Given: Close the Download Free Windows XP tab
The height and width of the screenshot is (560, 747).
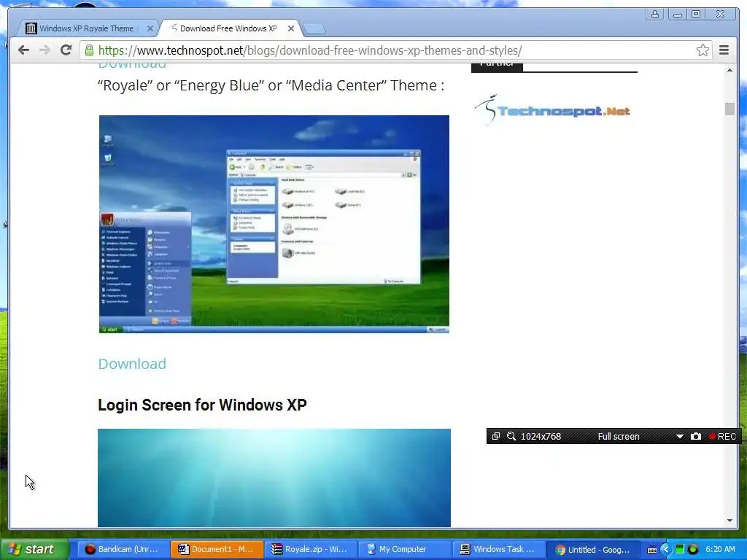Looking at the screenshot, I should pos(290,28).
